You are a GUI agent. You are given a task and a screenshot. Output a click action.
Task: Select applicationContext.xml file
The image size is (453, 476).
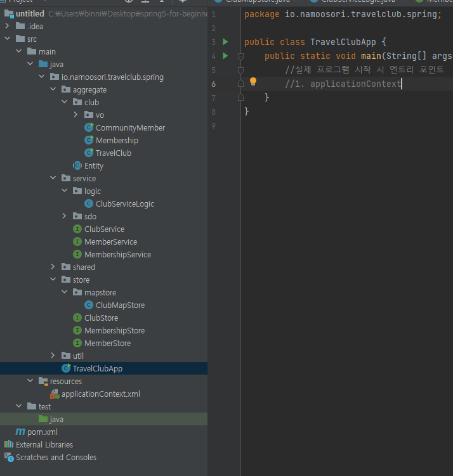click(x=101, y=394)
